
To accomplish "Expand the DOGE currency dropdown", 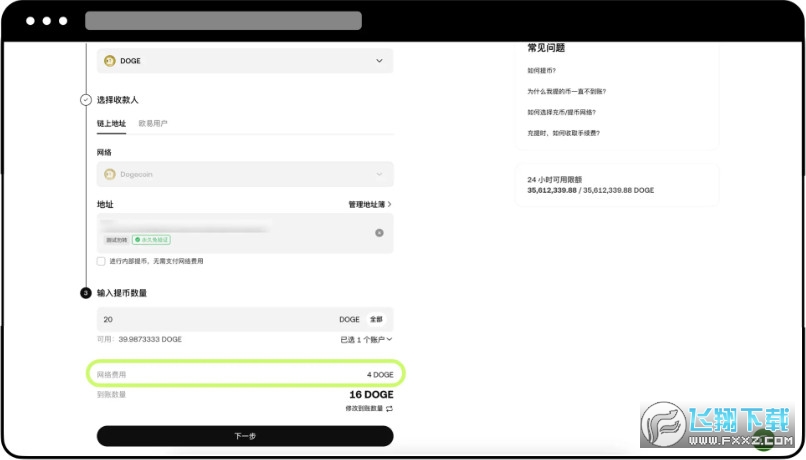I will pos(378,61).
